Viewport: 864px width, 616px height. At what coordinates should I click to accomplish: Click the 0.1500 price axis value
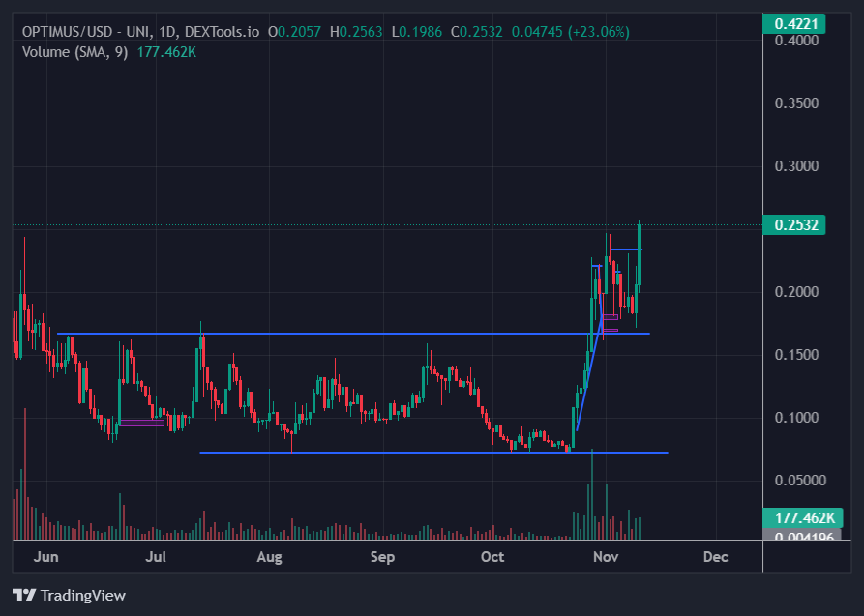click(x=797, y=354)
